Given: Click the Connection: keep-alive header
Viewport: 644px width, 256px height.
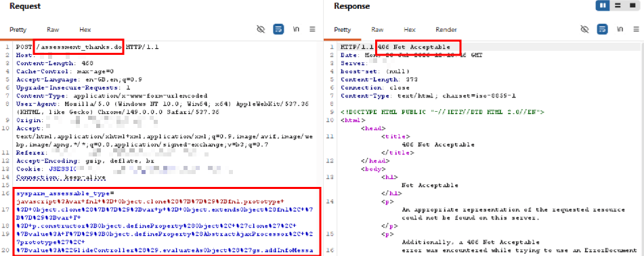Looking at the screenshot, I should tap(61, 177).
